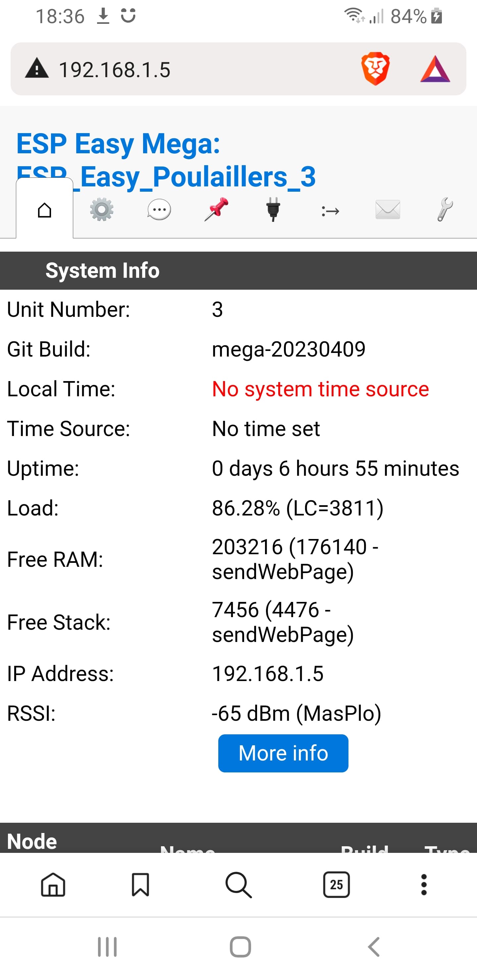This screenshot has width=477, height=980.
Task: Open the Controllers speech bubble tab
Action: click(x=159, y=210)
